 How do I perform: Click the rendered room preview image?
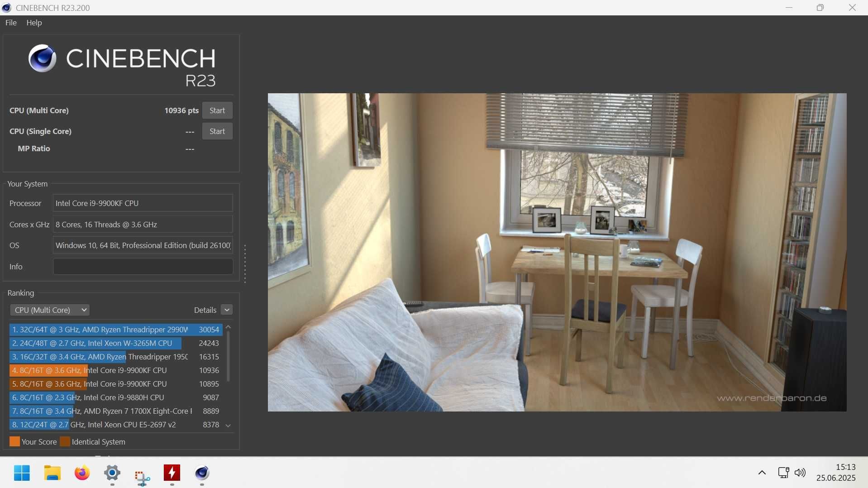point(557,253)
